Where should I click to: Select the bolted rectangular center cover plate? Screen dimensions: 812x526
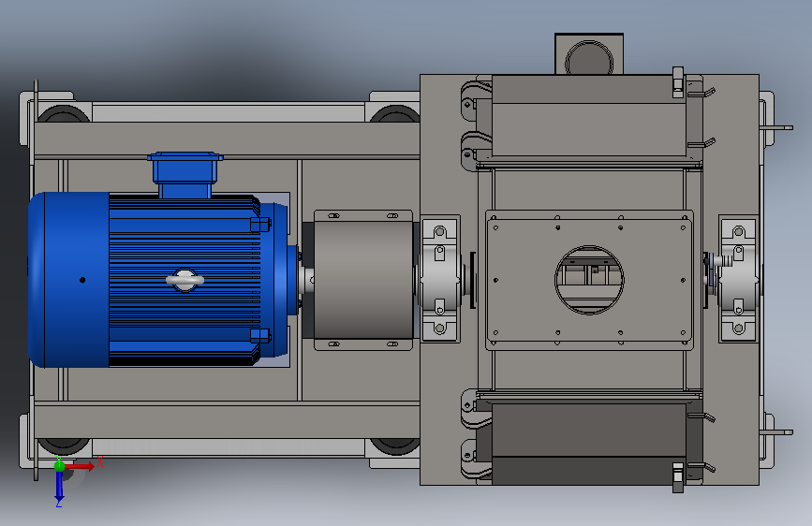tap(589, 280)
